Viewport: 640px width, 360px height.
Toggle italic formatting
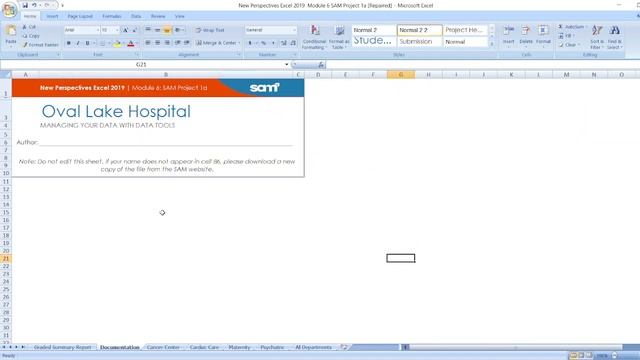(78, 43)
